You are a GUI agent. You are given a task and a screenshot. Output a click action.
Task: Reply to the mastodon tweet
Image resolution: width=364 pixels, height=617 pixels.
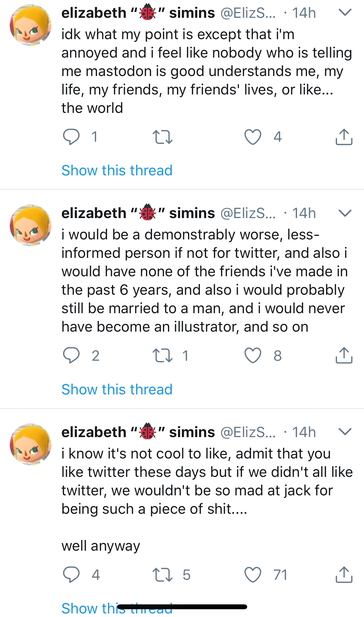click(x=71, y=137)
